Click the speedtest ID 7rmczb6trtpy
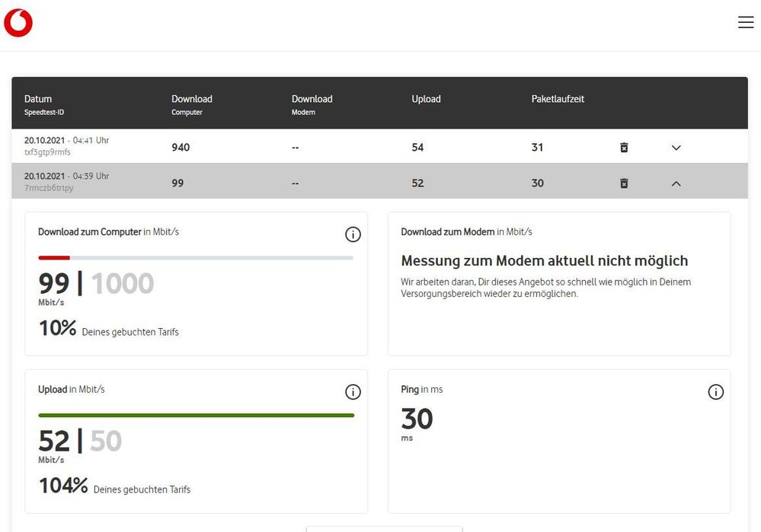 [x=49, y=188]
